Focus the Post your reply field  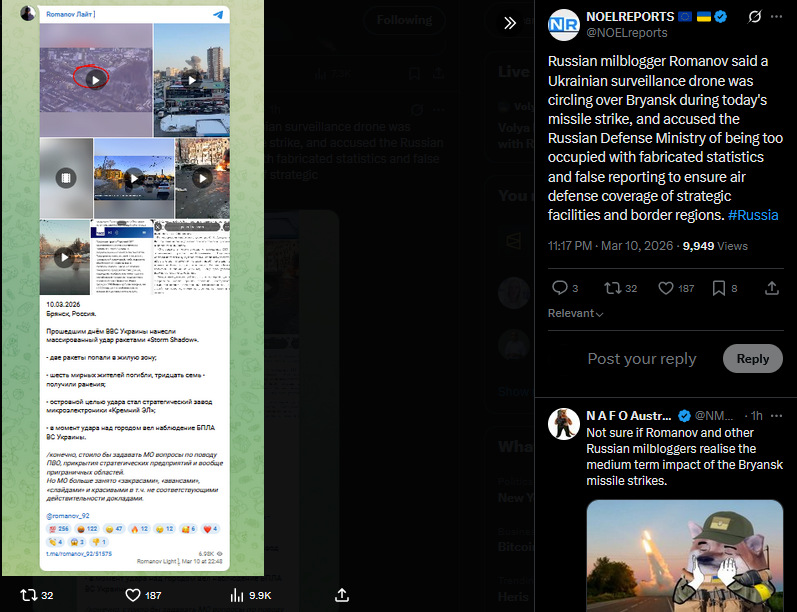click(641, 358)
